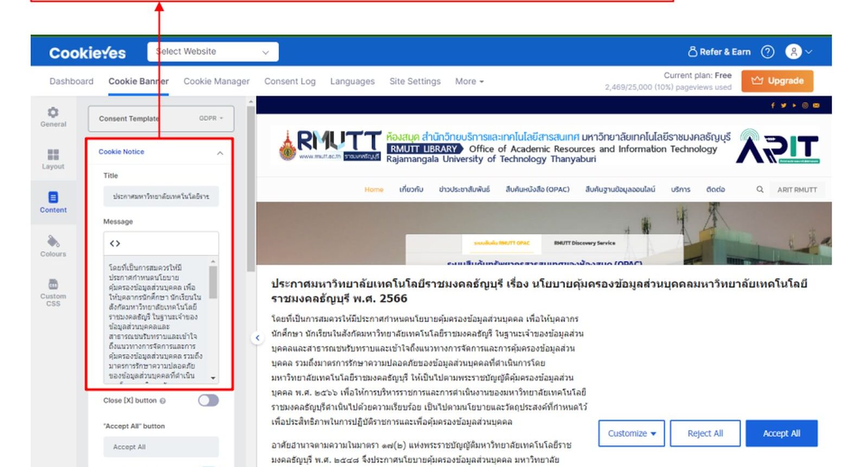The image size is (868, 467).
Task: Switch to the Languages tab
Action: coord(352,81)
